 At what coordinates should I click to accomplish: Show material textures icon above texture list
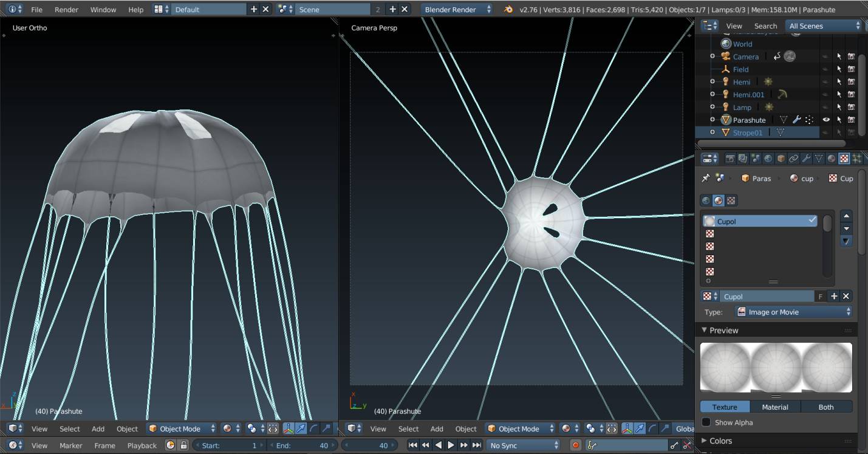tap(719, 201)
